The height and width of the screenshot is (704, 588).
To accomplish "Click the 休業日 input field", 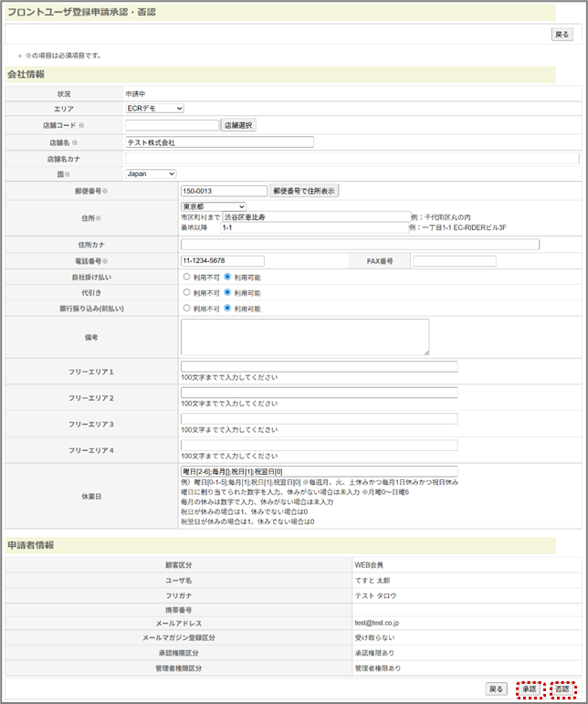I will click(x=319, y=471).
